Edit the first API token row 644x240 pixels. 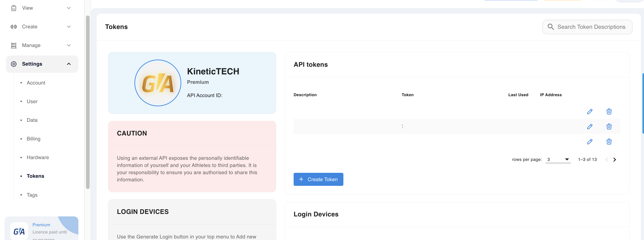point(590,111)
